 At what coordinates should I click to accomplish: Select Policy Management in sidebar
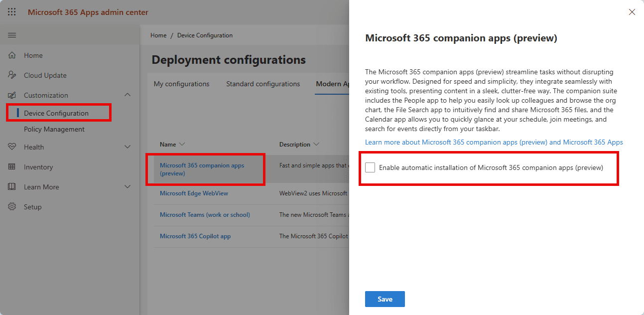[x=54, y=129]
